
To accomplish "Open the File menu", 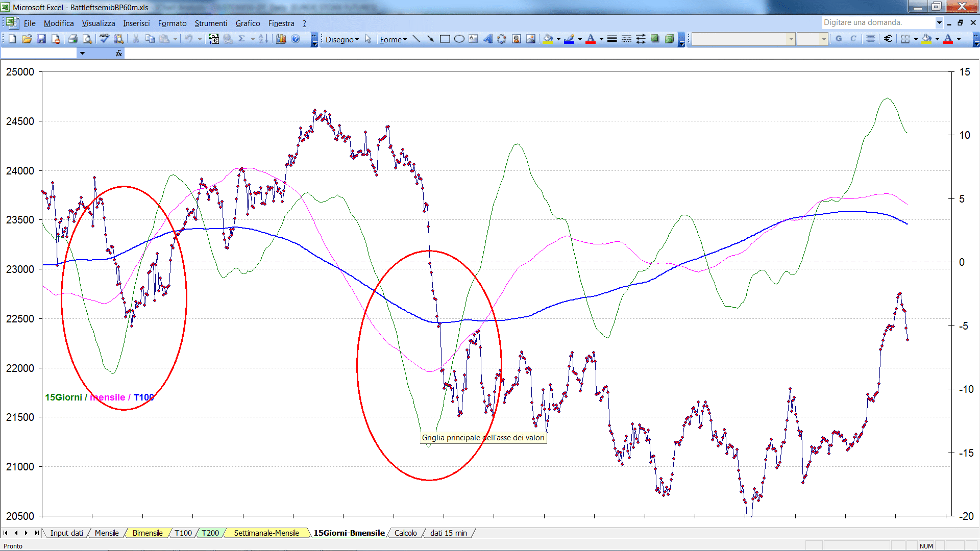I will (x=30, y=23).
